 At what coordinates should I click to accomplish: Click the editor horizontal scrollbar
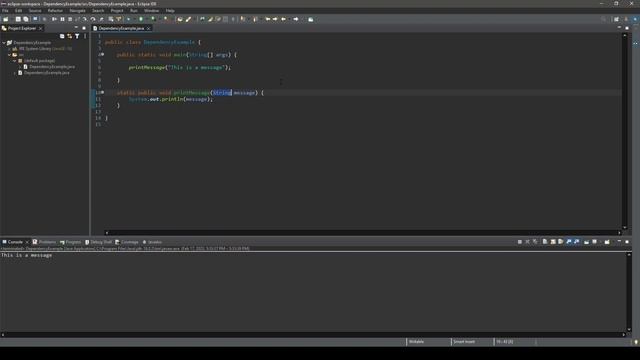point(363,233)
